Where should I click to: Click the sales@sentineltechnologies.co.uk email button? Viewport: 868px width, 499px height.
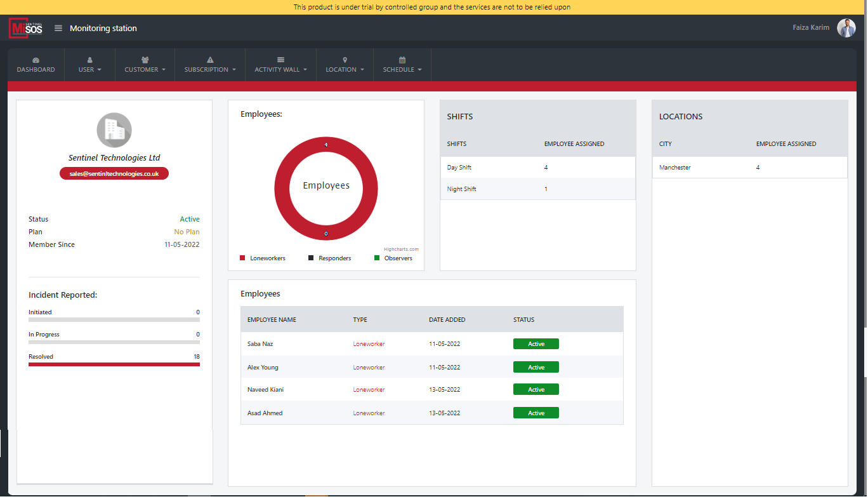click(114, 173)
